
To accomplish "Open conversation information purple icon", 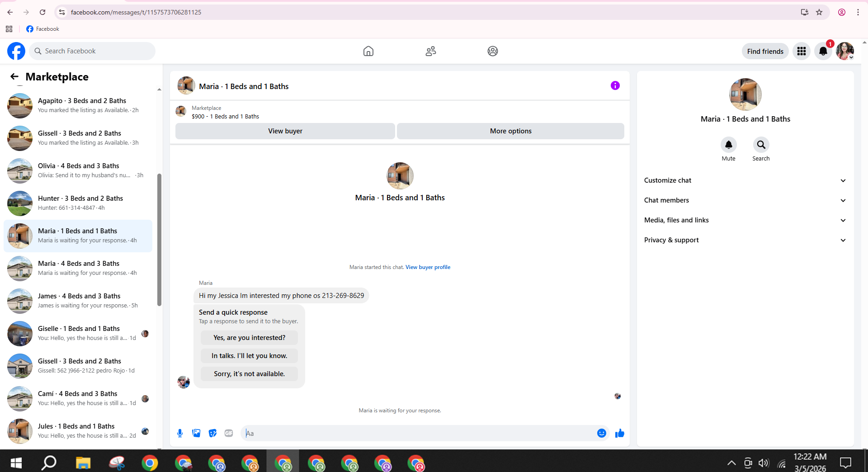I will [615, 85].
